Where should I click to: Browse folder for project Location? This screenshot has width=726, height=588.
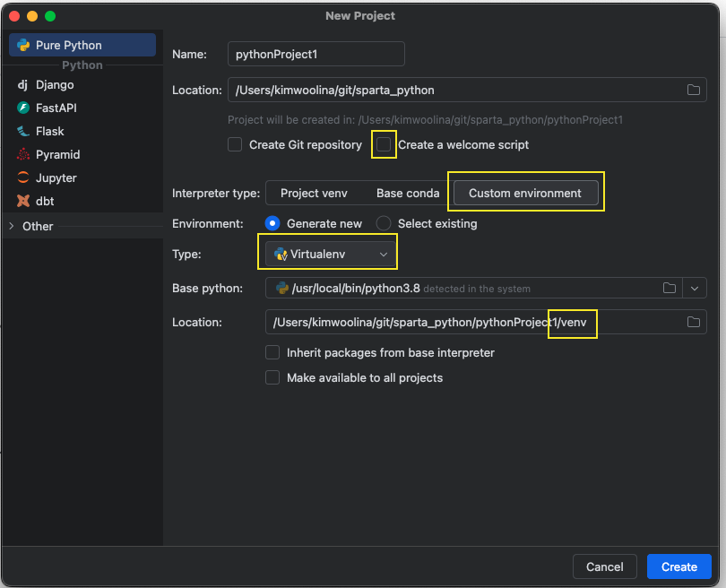pyautogui.click(x=693, y=90)
